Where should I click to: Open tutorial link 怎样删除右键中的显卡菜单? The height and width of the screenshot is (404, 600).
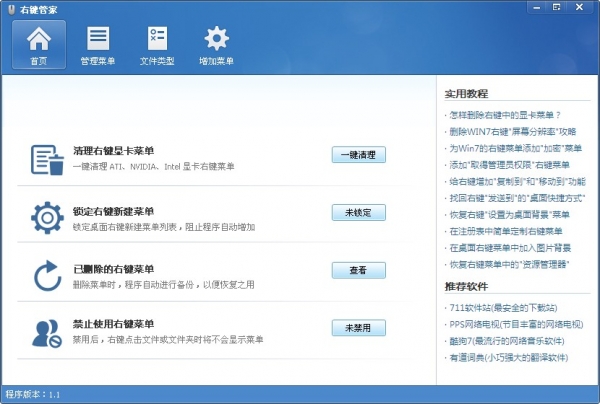[505, 115]
